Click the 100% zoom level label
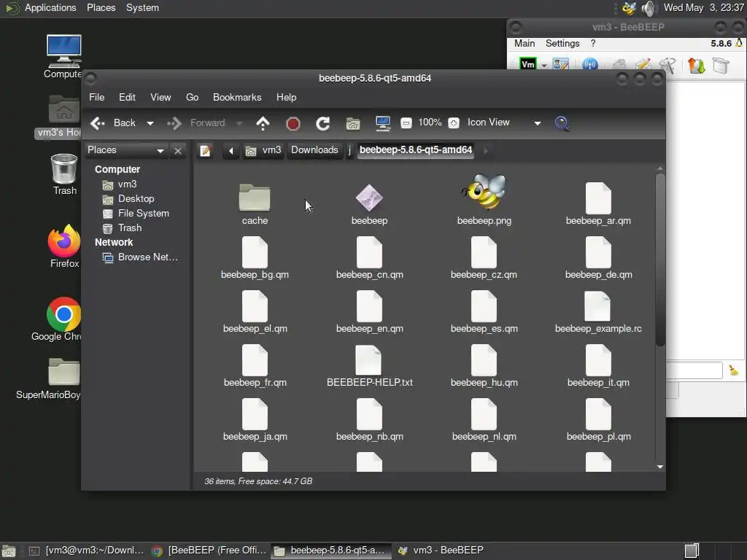The height and width of the screenshot is (560, 747). coord(430,122)
